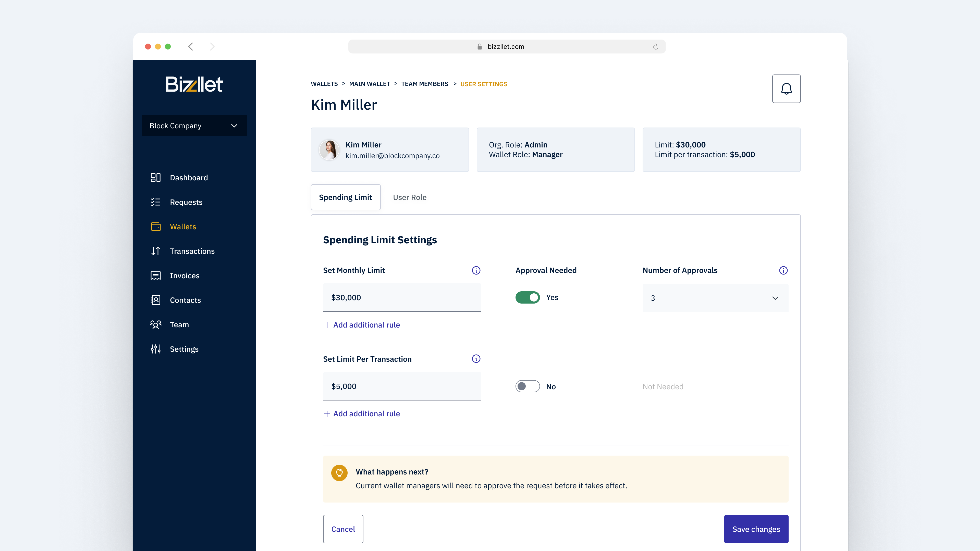Open the Block Company selector
Viewport: 980px width, 551px height.
194,126
